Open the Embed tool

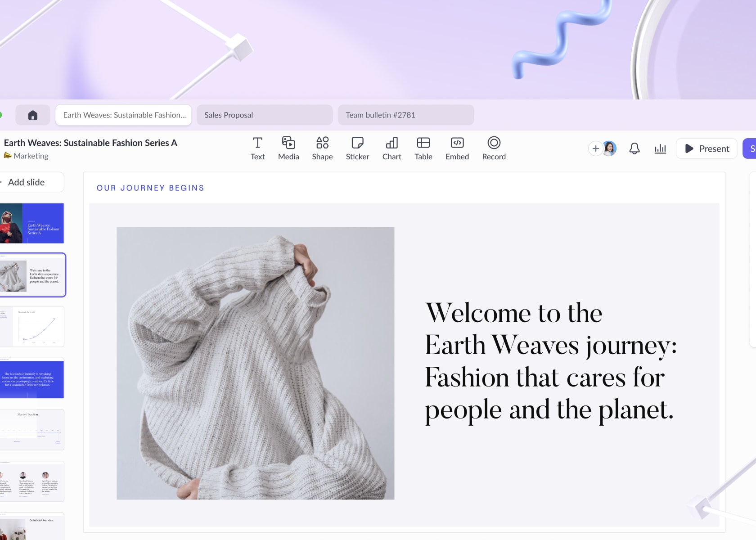[x=457, y=148]
